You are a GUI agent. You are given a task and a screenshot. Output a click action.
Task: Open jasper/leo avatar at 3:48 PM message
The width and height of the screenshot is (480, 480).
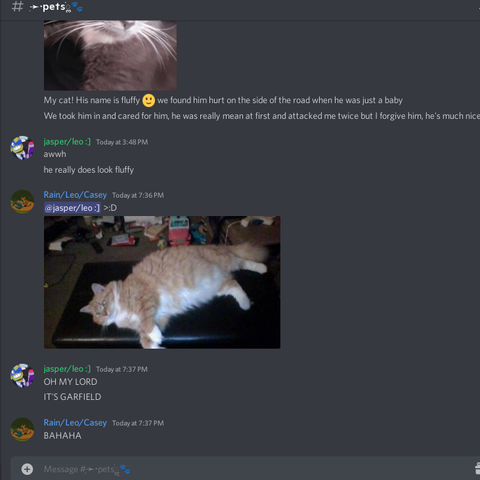[x=22, y=148]
